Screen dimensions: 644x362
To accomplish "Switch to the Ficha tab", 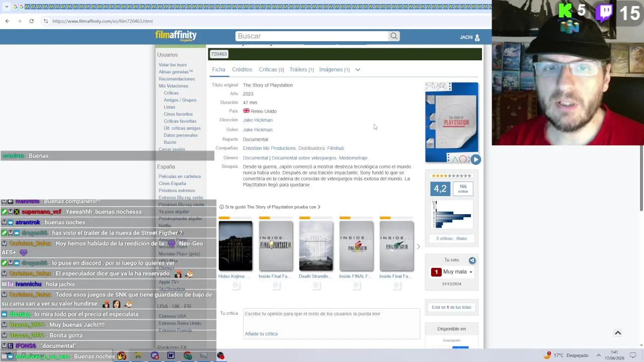I will click(x=218, y=69).
